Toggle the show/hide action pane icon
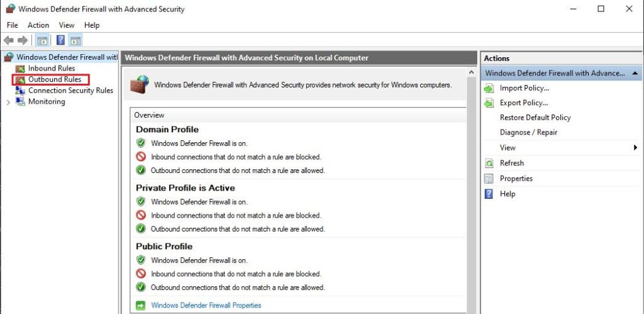 pyautogui.click(x=75, y=40)
